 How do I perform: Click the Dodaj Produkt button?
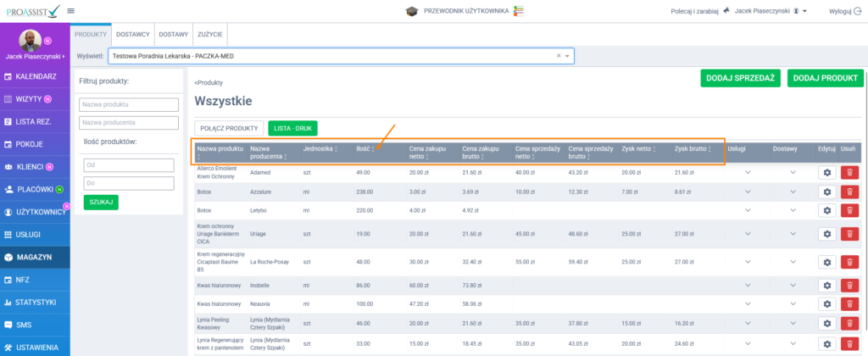825,78
